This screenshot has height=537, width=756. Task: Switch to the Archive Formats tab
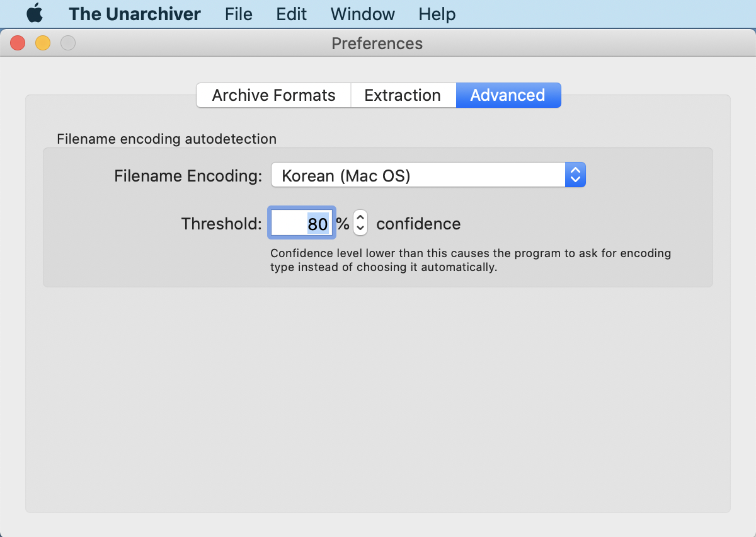click(x=273, y=95)
